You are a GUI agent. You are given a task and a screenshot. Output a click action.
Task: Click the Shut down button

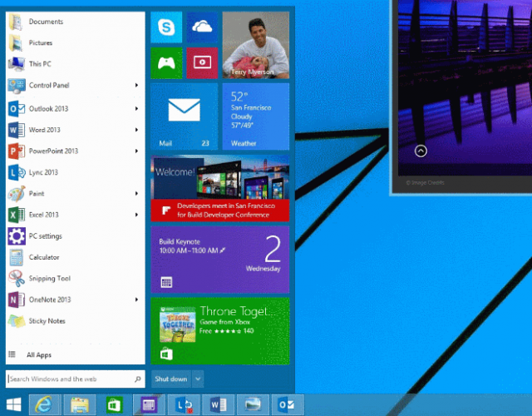tap(171, 379)
